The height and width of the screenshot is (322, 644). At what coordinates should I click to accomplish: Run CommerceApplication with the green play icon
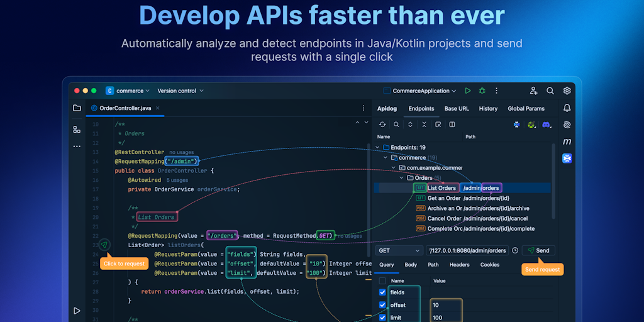(467, 91)
